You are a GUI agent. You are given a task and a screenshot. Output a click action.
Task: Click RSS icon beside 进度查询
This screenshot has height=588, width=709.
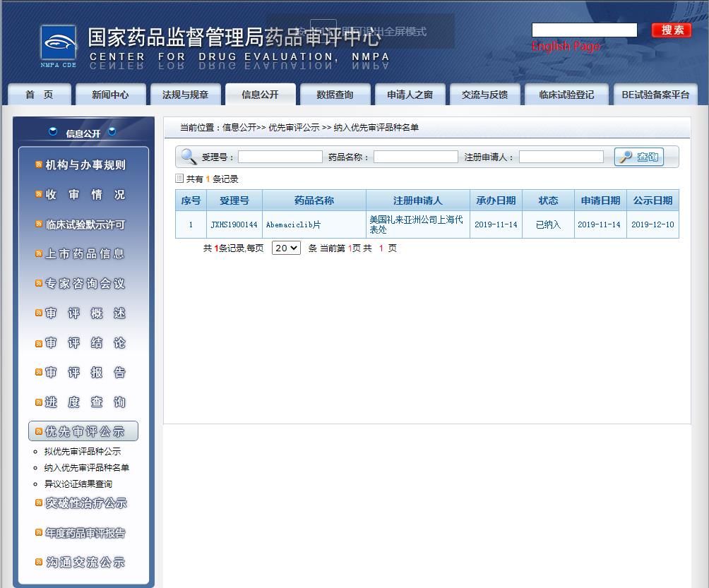click(x=39, y=402)
